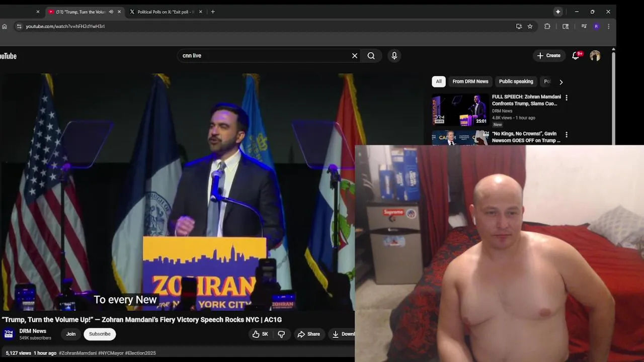This screenshot has height=362, width=644.
Task: Click the microphone voice search icon
Action: pos(394,56)
